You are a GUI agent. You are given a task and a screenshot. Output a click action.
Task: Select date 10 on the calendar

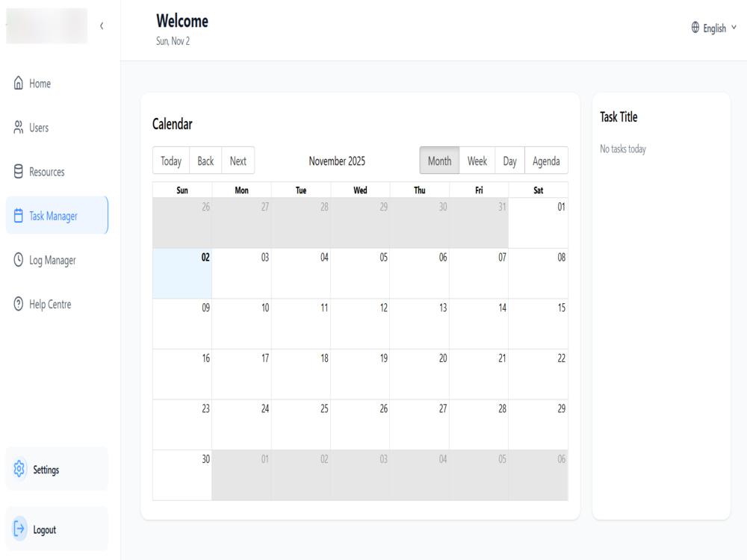click(x=265, y=308)
